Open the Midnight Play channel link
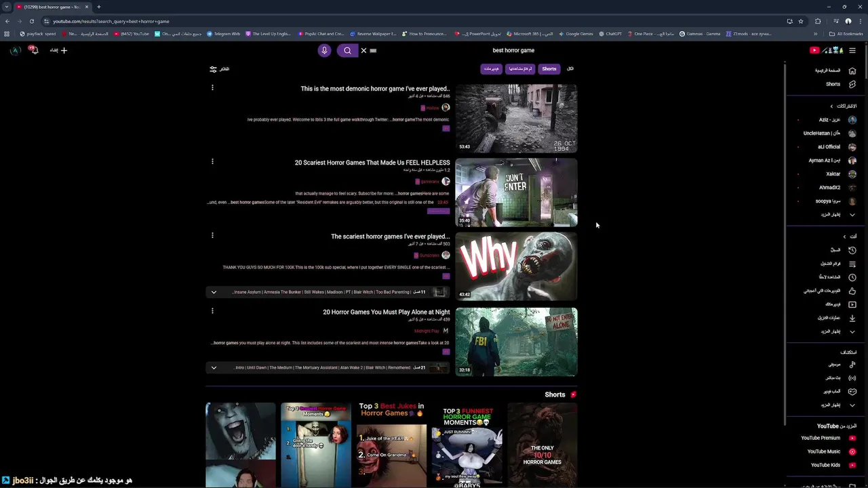Image resolution: width=868 pixels, height=488 pixels. [x=427, y=331]
